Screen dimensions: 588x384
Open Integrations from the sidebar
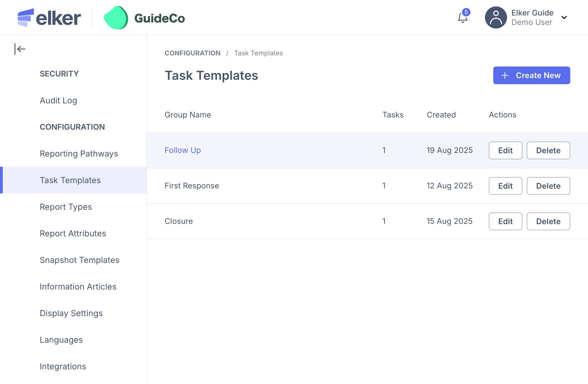[63, 366]
